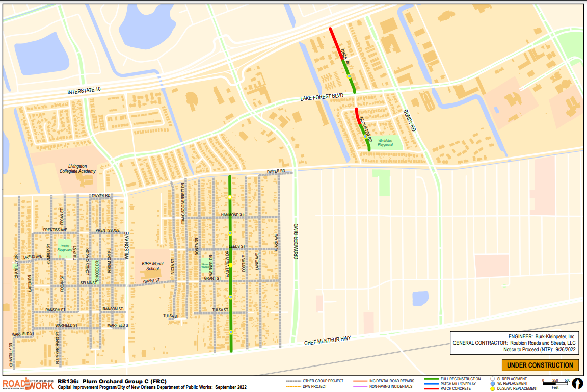Click the purple Non-Paving Incidentals legend line
587x392 pixels.
coord(360,387)
